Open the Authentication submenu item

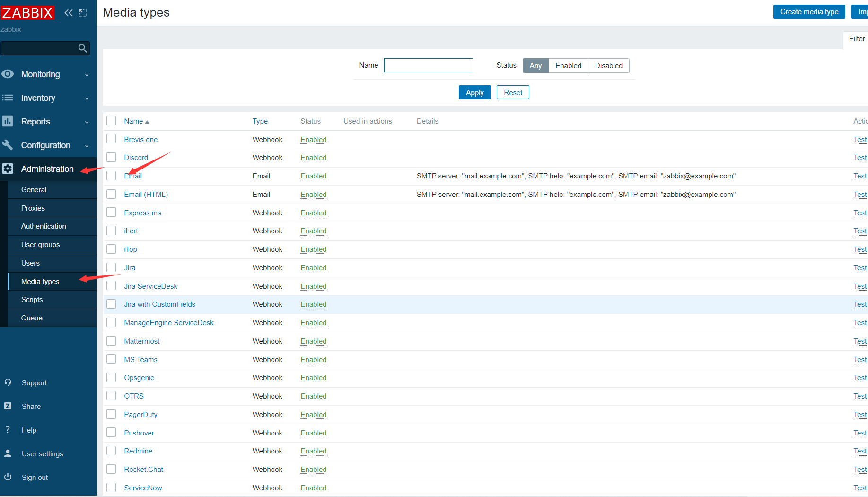(52, 226)
